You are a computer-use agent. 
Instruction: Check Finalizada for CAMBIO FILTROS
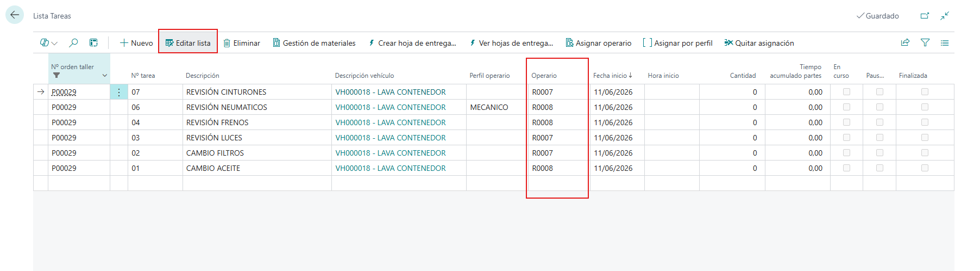point(925,153)
